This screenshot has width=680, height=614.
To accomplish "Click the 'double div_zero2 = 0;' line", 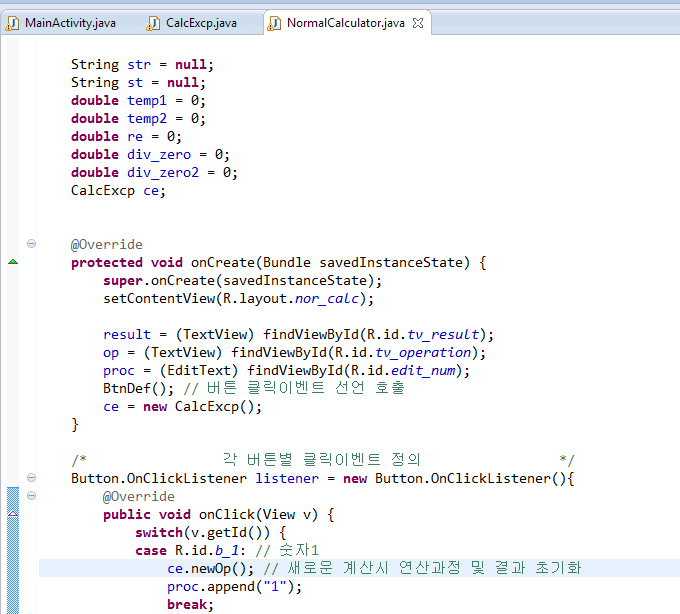I will click(154, 173).
